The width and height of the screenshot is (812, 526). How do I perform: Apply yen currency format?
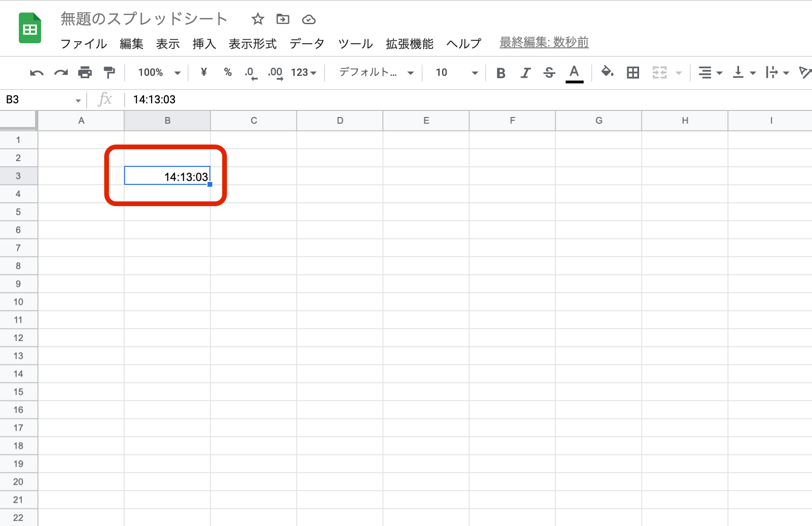point(204,72)
